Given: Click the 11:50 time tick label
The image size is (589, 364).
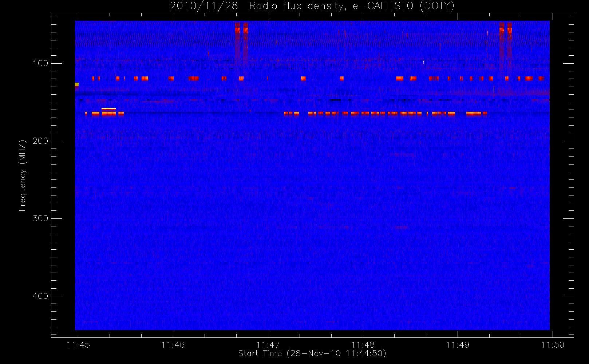Looking at the screenshot, I should (x=553, y=345).
